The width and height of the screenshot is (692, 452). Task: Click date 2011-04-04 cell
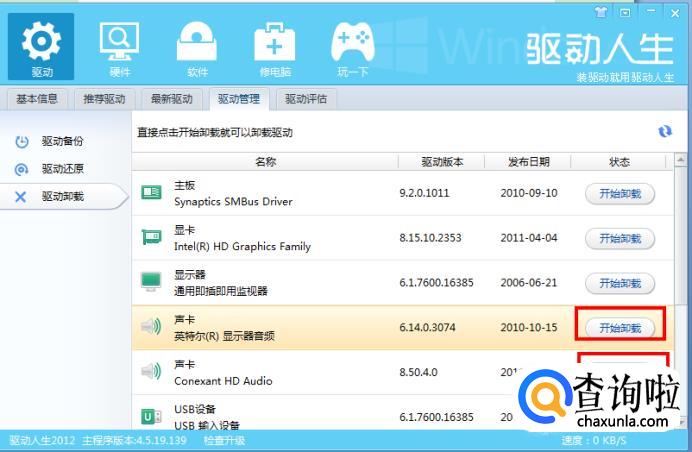[x=529, y=238]
